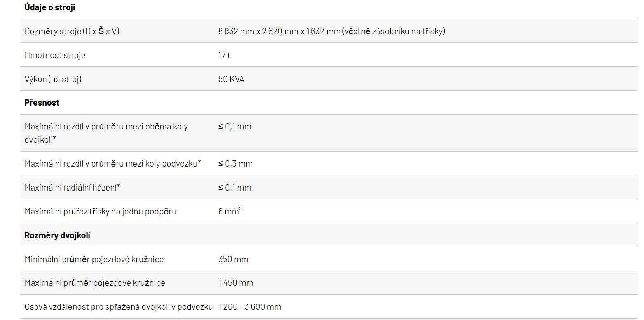The height and width of the screenshot is (320, 644).
Task: Click the "1 200 - 3 600 mm" axle distance value
Action: tap(250, 307)
